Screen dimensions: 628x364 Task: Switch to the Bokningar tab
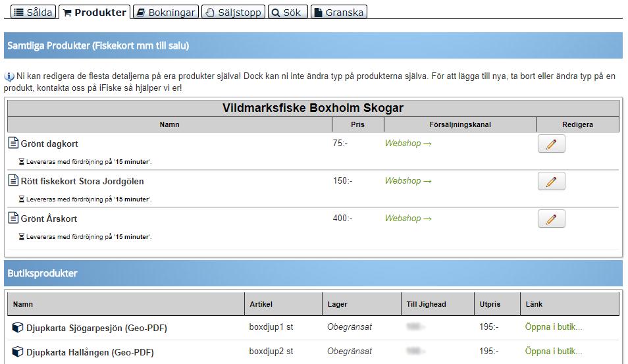pos(166,12)
